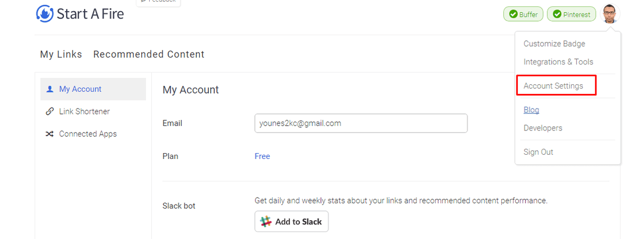Click the green check on Buffer badge
The image size is (644, 239).
click(x=513, y=15)
